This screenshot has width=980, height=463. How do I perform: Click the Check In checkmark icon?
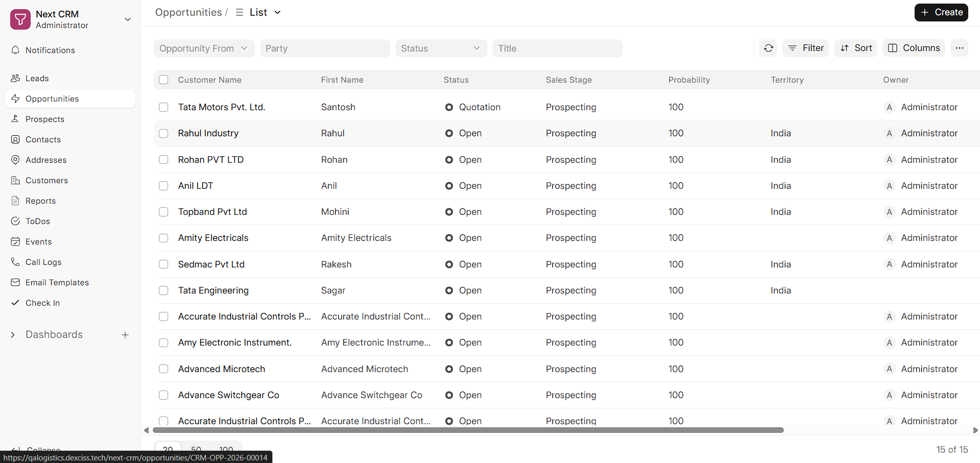coord(15,303)
